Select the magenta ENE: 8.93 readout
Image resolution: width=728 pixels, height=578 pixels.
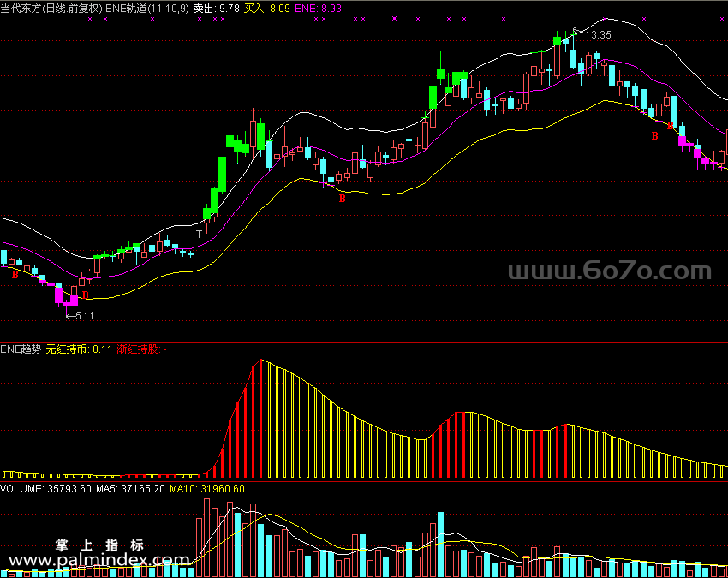pyautogui.click(x=318, y=9)
